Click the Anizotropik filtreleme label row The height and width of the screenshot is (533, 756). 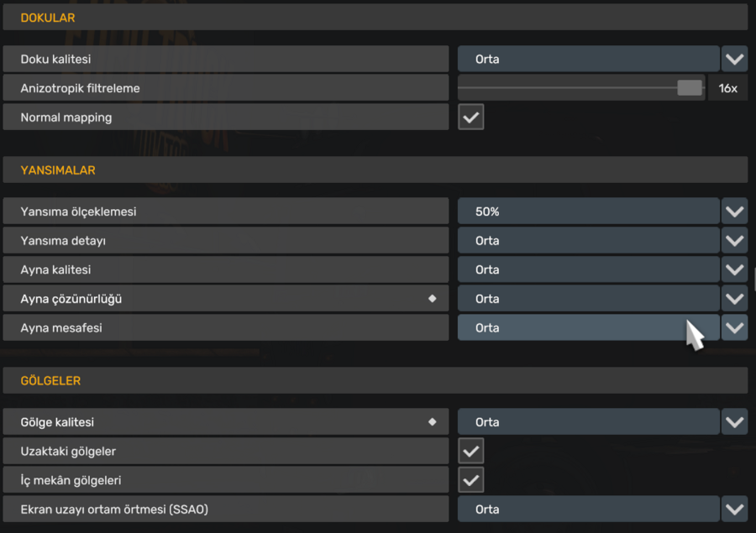[x=225, y=88]
